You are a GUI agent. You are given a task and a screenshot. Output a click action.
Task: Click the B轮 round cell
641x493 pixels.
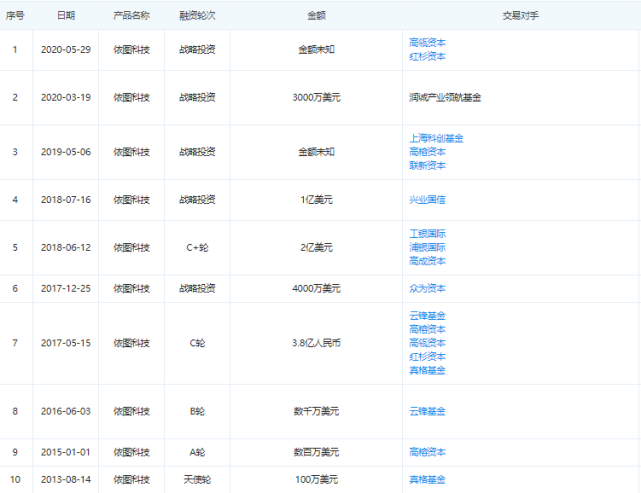tap(197, 411)
